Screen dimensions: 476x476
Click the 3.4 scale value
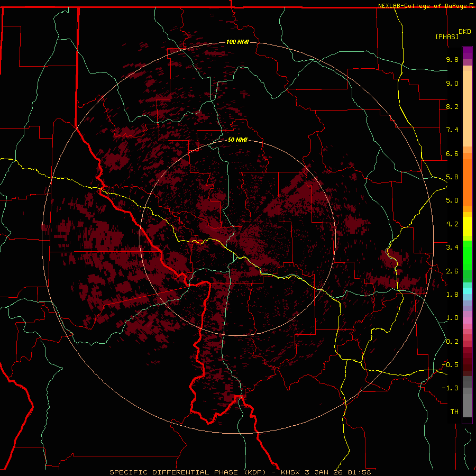[x=452, y=248]
